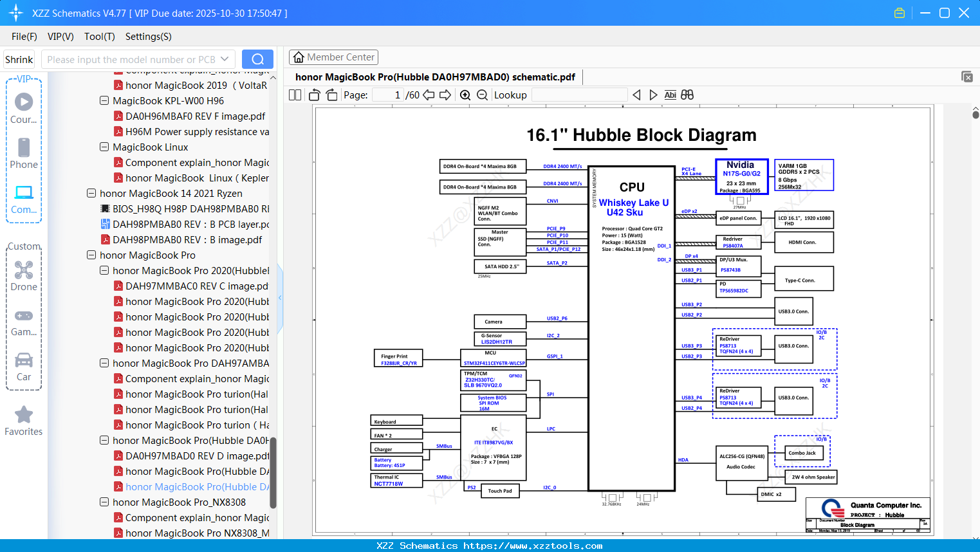This screenshot has width=980, height=552.
Task: Open the Car category in the sidebar
Action: click(x=24, y=367)
